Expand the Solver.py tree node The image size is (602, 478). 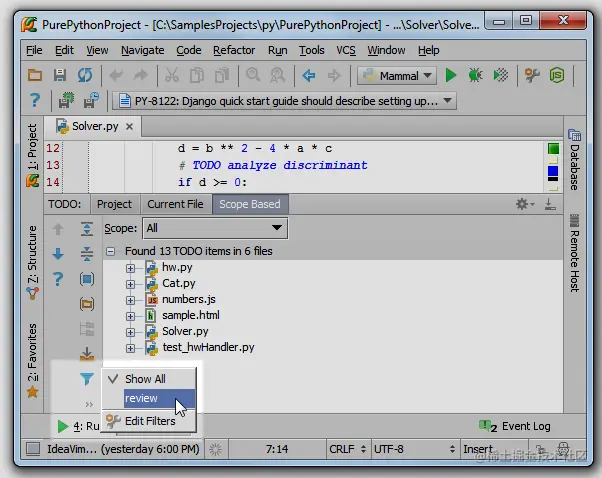pos(130,332)
